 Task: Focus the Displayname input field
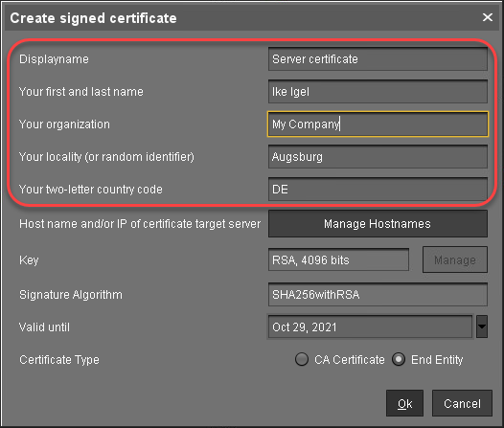[x=378, y=59]
